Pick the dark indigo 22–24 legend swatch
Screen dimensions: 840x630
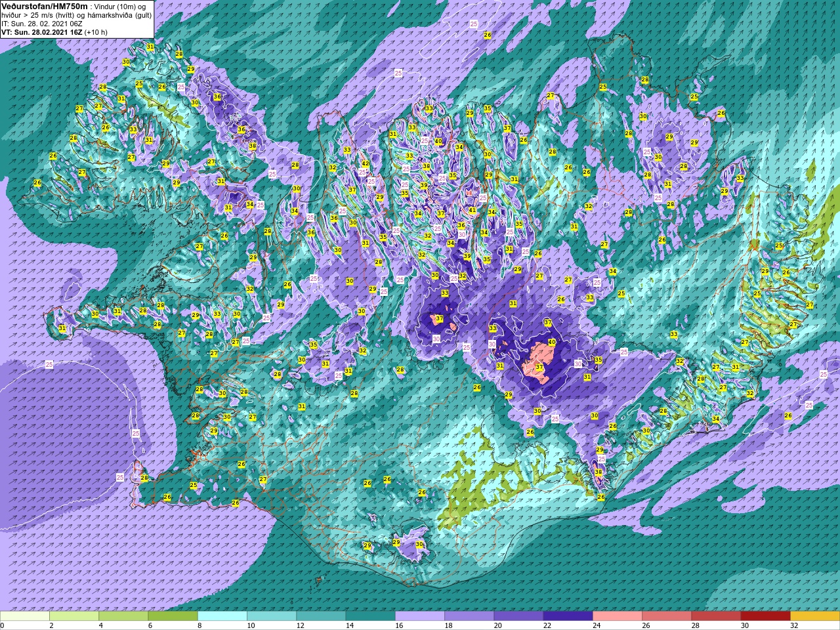tap(568, 616)
